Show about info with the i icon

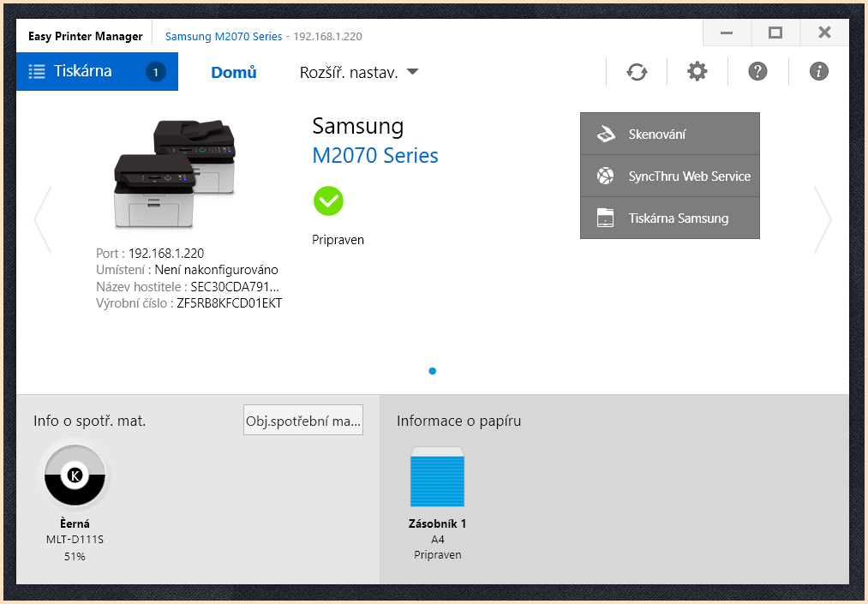click(x=819, y=71)
